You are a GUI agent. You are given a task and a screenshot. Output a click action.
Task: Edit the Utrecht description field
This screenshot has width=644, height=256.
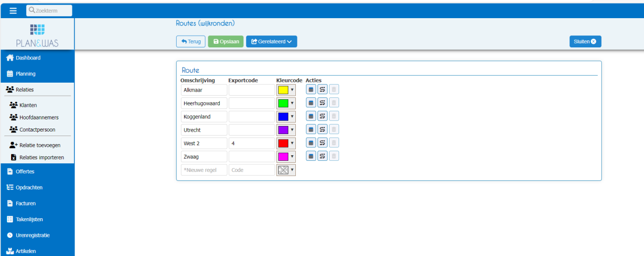click(204, 130)
